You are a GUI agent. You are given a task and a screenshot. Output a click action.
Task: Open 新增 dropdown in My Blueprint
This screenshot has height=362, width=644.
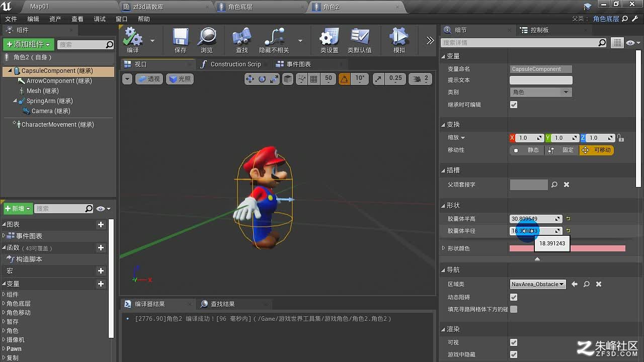click(18, 208)
